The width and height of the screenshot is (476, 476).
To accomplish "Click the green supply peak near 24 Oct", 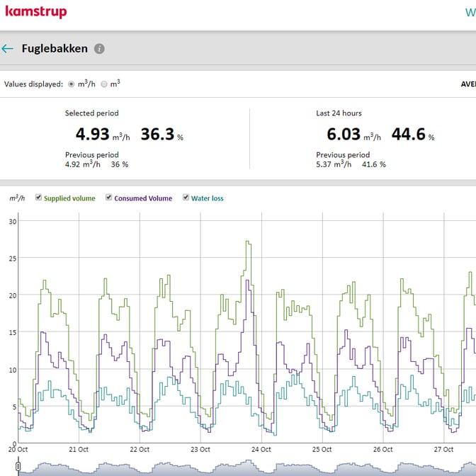I will tap(248, 242).
